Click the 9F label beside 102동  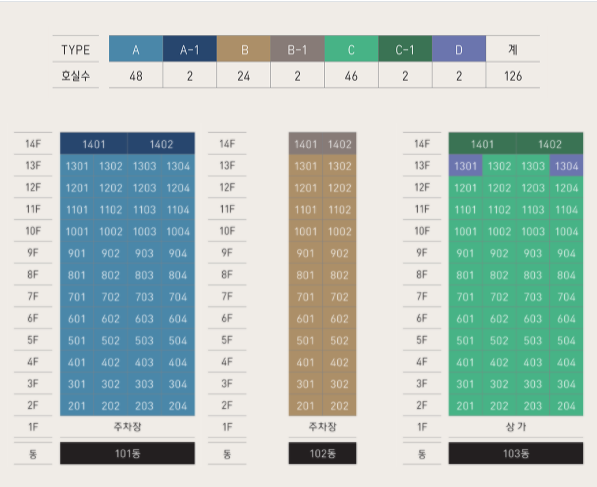(x=227, y=253)
